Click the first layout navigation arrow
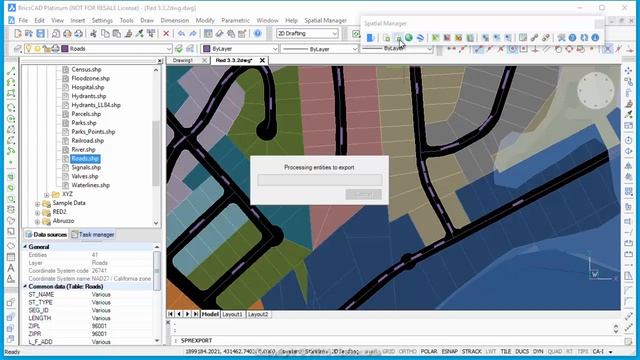 171,314
